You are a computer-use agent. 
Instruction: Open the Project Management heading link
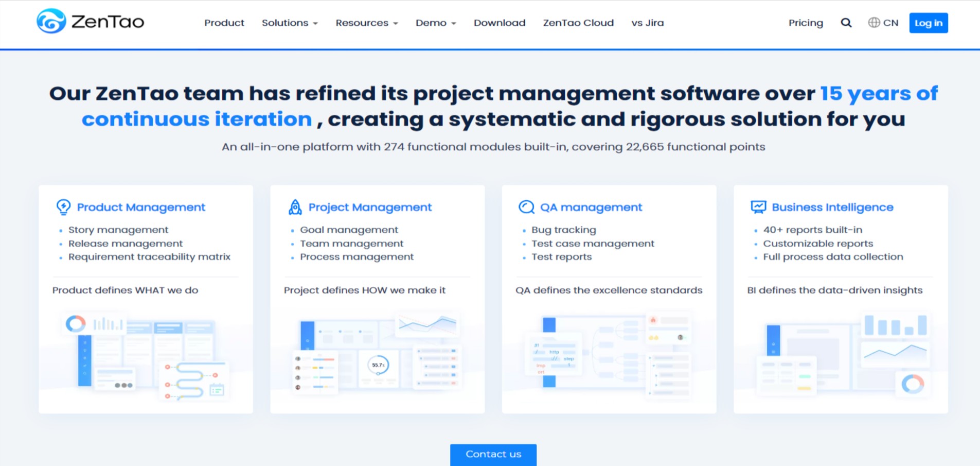[x=370, y=207]
